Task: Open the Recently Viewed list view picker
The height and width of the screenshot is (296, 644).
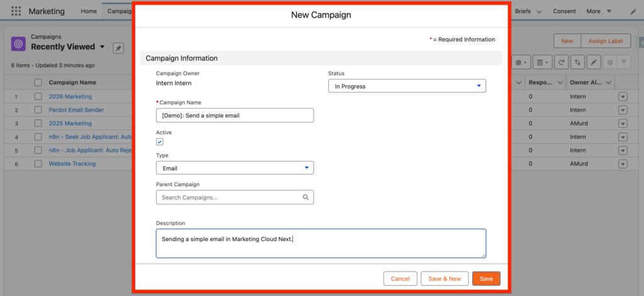Action: pyautogui.click(x=101, y=47)
